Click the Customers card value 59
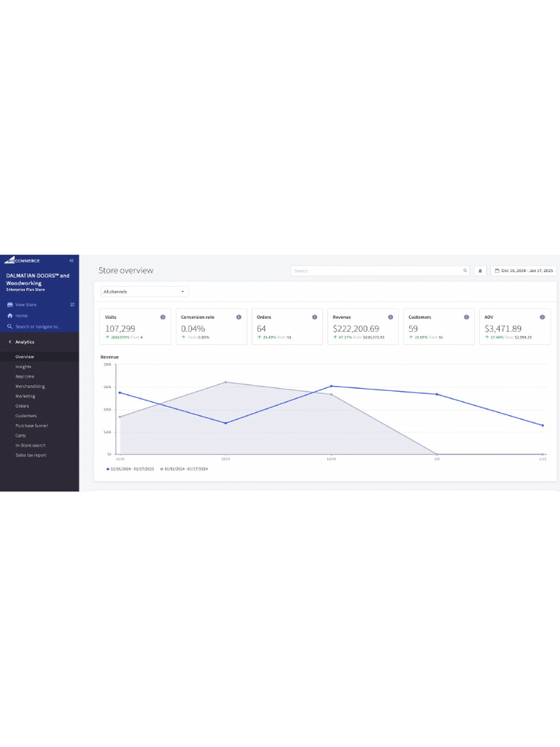560x747 pixels. pyautogui.click(x=413, y=329)
